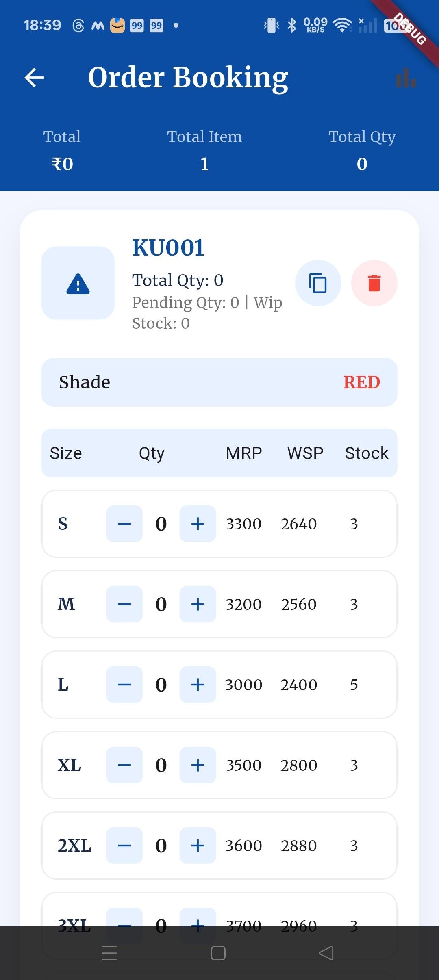Increase quantity for size 2XL

(x=198, y=846)
